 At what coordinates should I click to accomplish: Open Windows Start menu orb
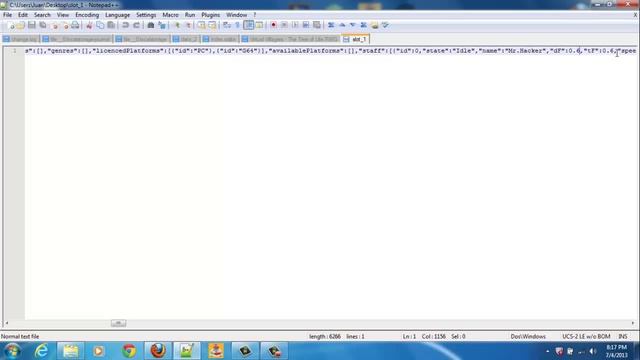12,351
